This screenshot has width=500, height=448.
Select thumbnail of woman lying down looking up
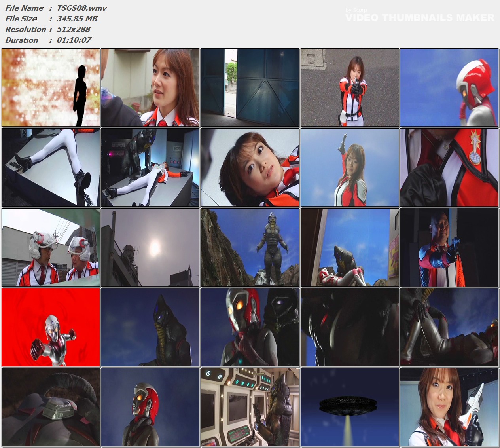(x=250, y=167)
